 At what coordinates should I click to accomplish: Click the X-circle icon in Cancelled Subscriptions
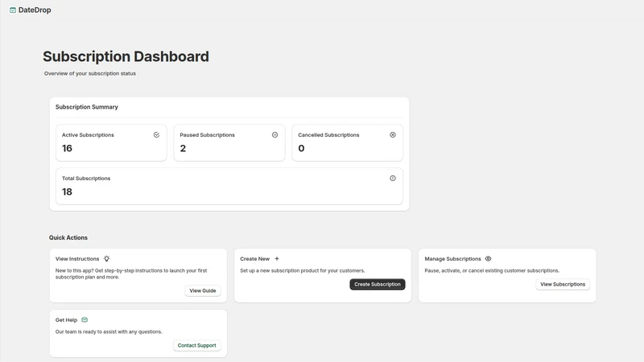[393, 134]
